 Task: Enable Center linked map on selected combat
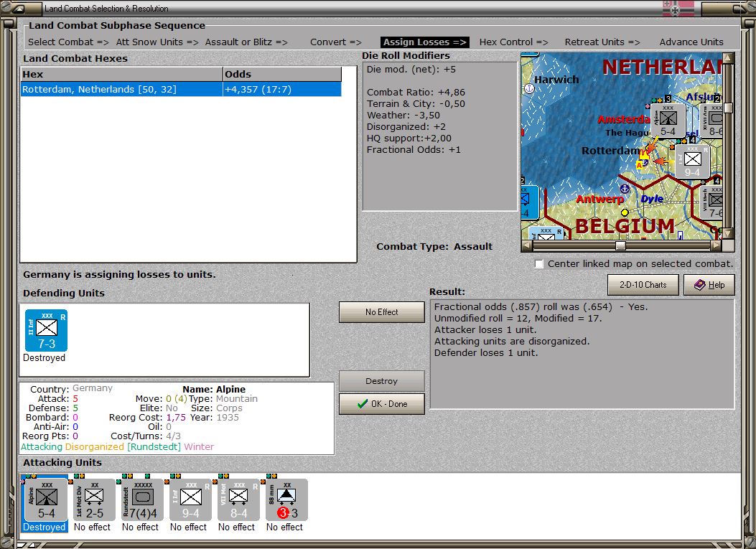coord(538,263)
